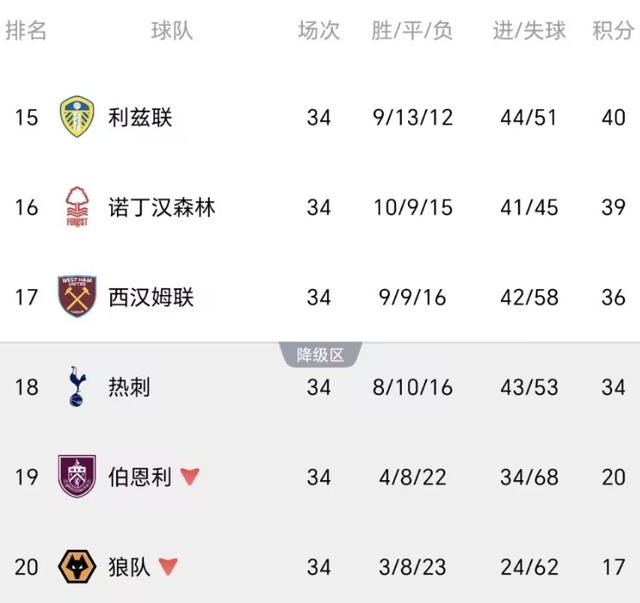Click the red arrow beside 狼队
The width and height of the screenshot is (640, 603).
(169, 567)
